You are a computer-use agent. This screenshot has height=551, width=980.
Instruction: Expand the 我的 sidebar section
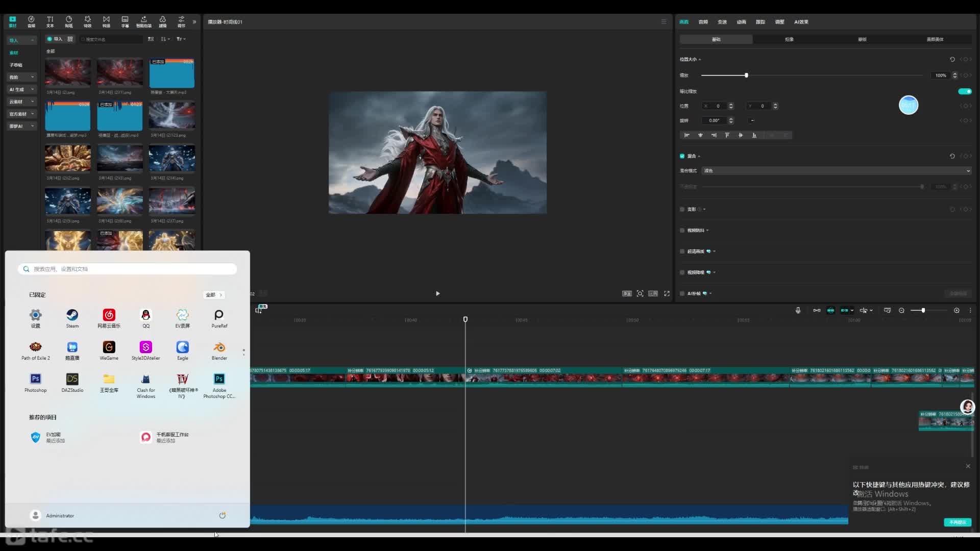[x=21, y=77]
